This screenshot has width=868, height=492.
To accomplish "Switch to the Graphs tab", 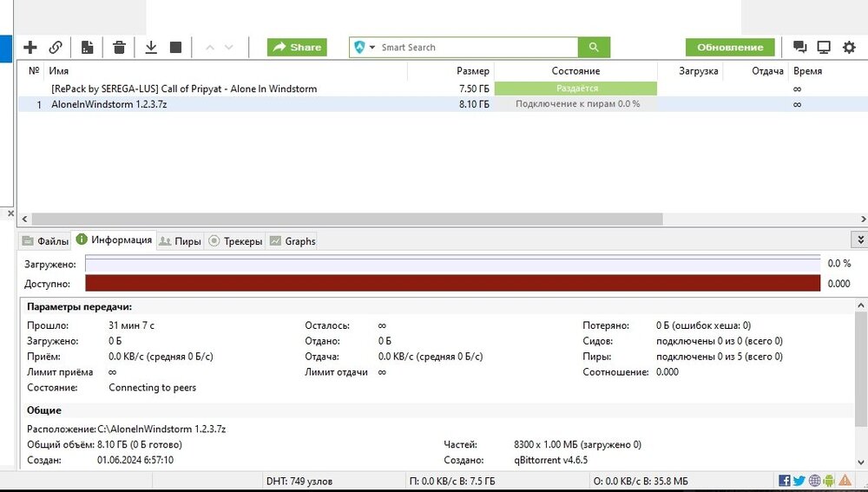I will (293, 241).
